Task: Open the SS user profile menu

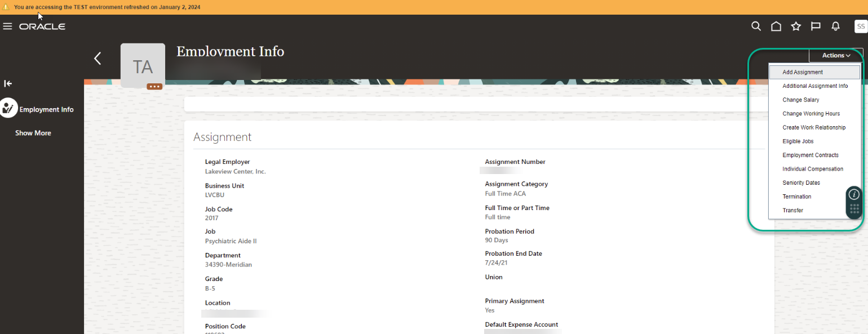Action: click(861, 26)
